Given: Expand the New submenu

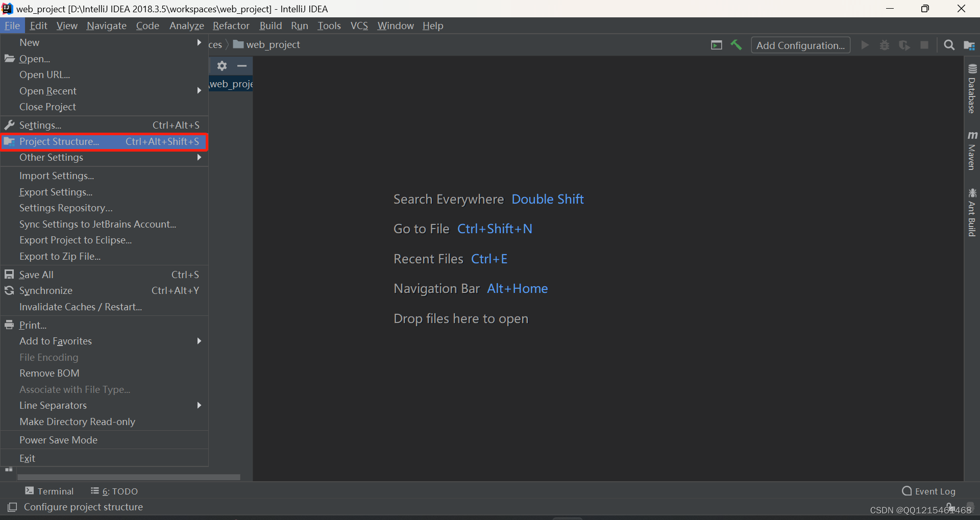Looking at the screenshot, I should coord(104,42).
